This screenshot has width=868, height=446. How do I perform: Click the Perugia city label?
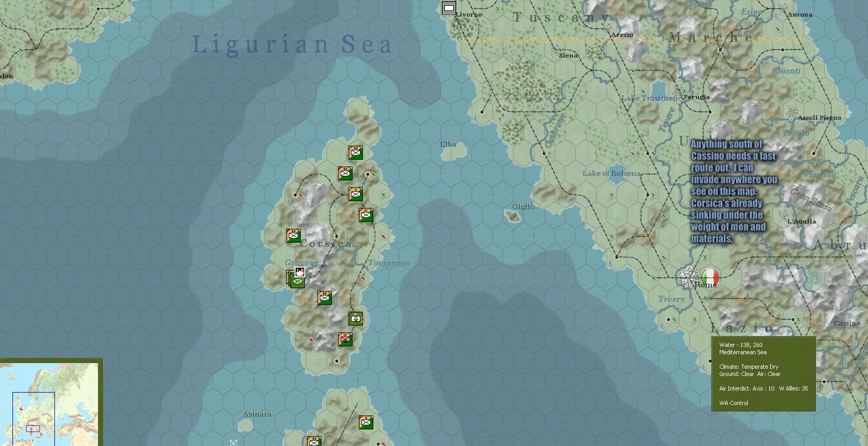point(696,97)
